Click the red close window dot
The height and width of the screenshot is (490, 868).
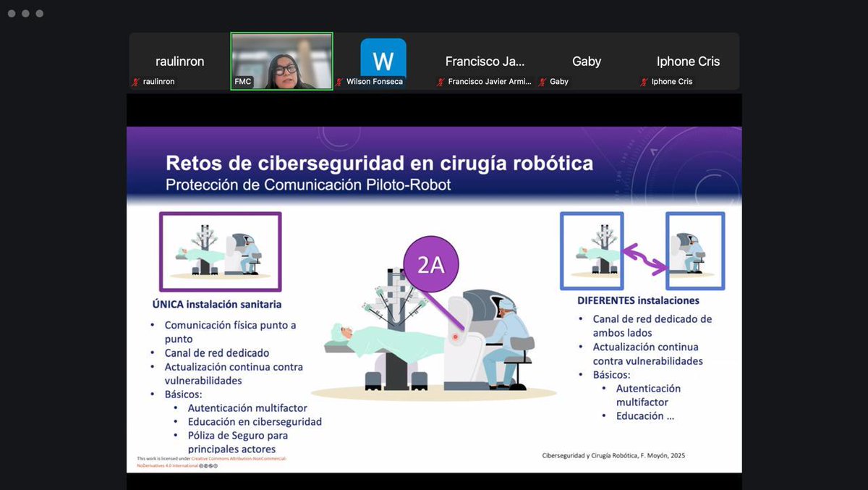pyautogui.click(x=11, y=14)
